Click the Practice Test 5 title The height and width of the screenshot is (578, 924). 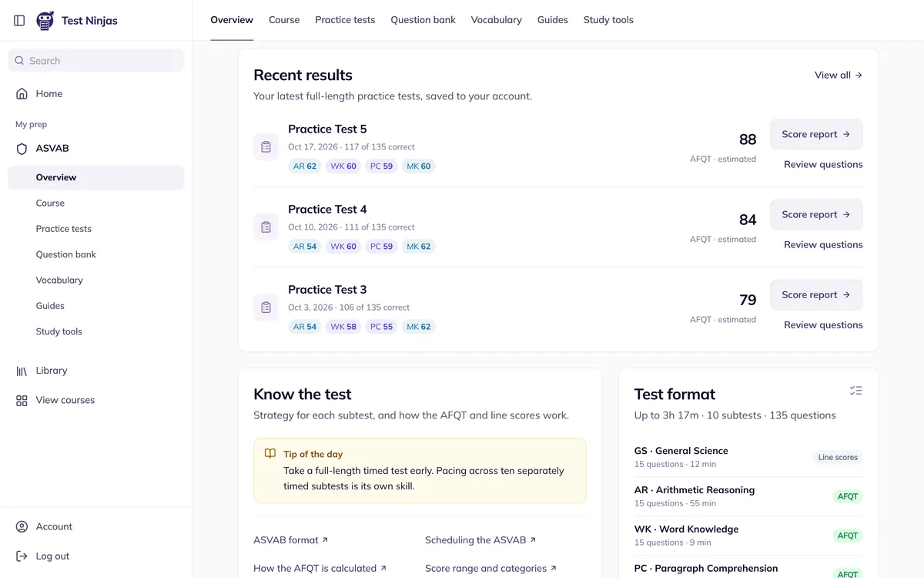[x=327, y=129]
